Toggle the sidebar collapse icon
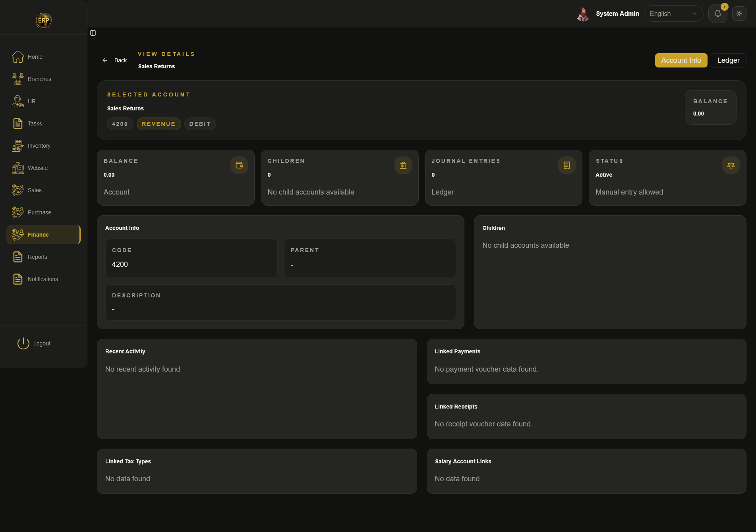This screenshot has width=756, height=532. tap(93, 33)
